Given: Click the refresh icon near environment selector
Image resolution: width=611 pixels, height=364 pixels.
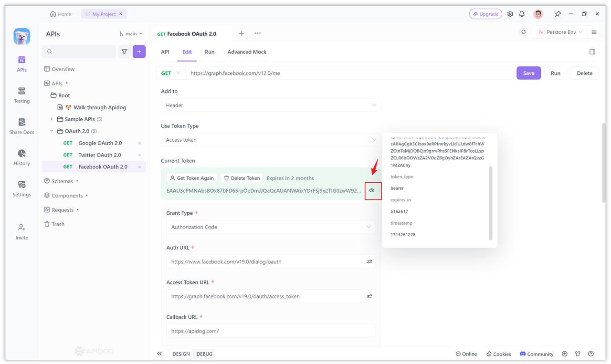Looking at the screenshot, I should [523, 32].
